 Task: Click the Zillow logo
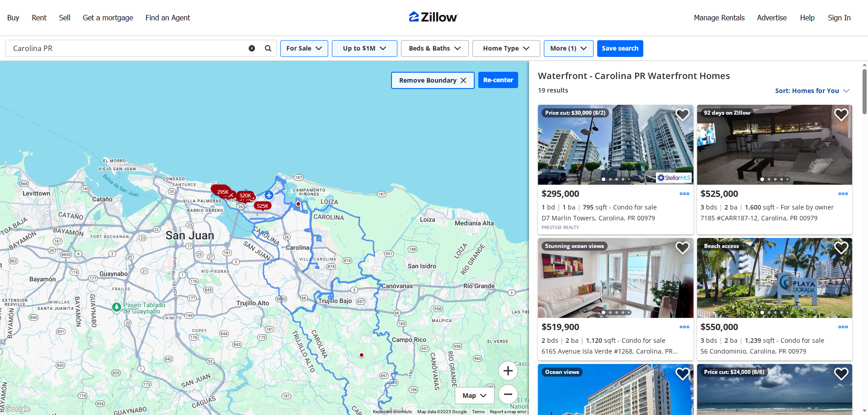pyautogui.click(x=434, y=17)
